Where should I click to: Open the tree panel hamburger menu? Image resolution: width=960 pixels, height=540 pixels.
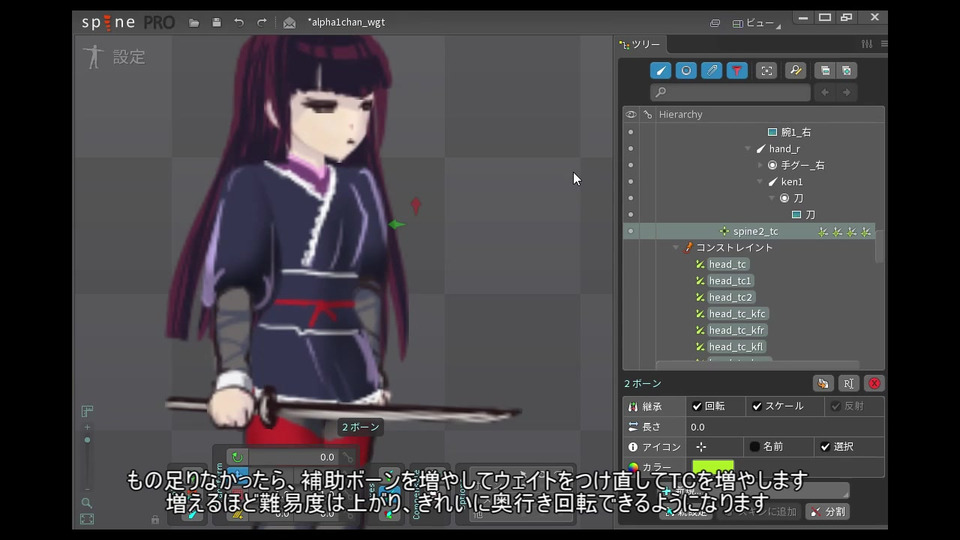pos(883,44)
